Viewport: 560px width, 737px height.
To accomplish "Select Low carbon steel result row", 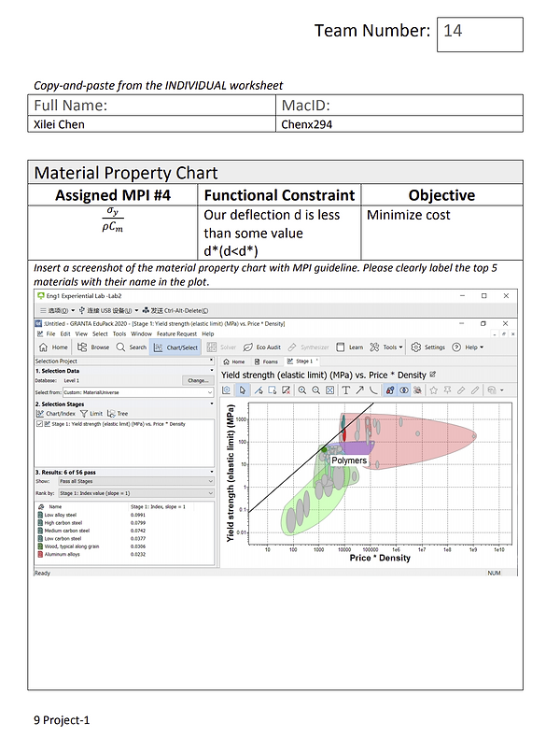I will pyautogui.click(x=124, y=539).
